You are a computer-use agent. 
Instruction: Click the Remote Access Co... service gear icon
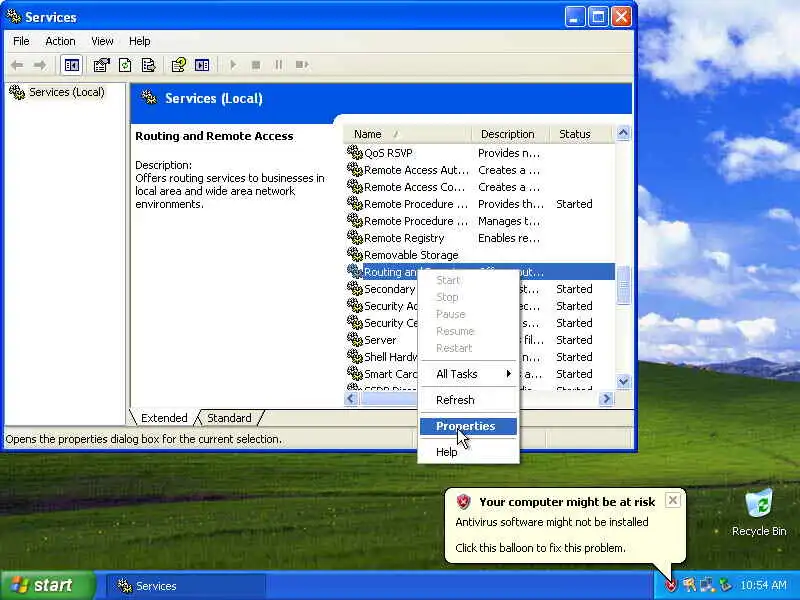pos(355,187)
